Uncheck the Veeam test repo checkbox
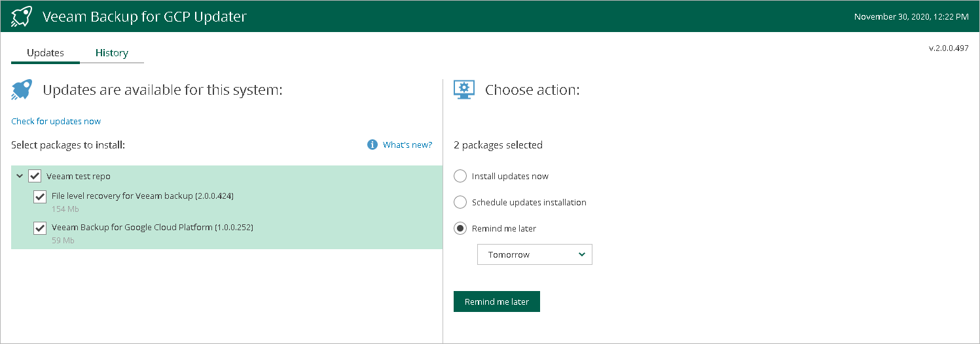The height and width of the screenshot is (344, 980). (x=35, y=176)
